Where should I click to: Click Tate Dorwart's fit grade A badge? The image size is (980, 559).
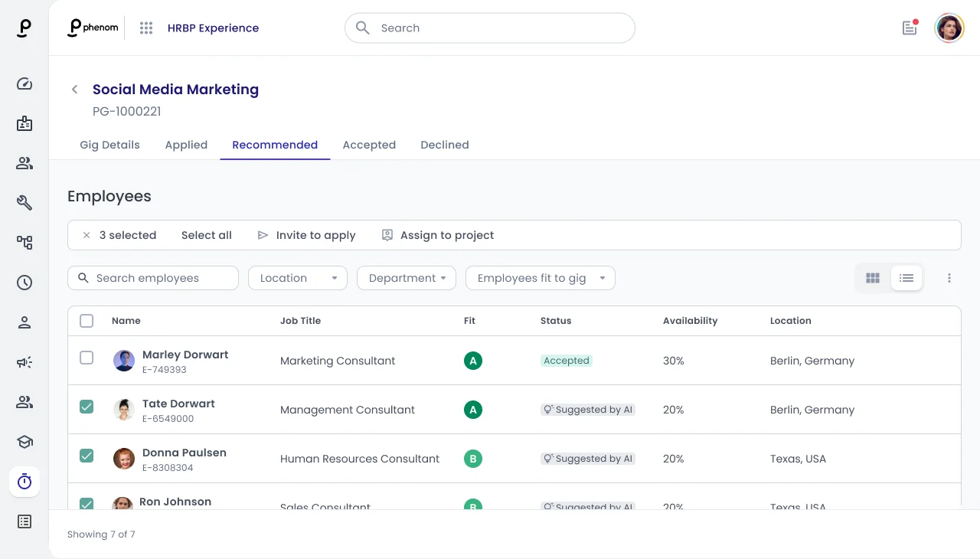[x=473, y=410]
